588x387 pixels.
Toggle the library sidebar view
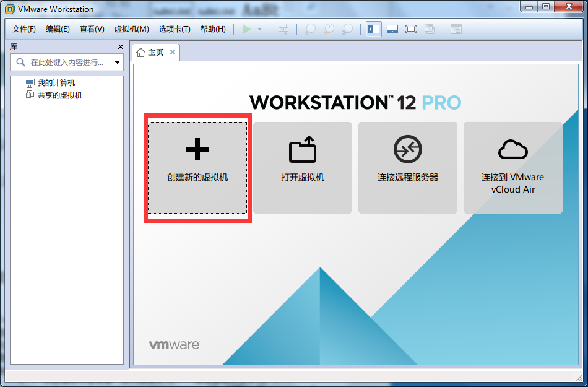coord(374,29)
